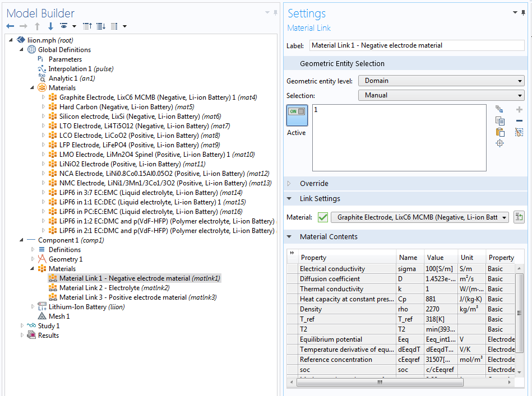Open the Material link dropdown

pos(419,217)
